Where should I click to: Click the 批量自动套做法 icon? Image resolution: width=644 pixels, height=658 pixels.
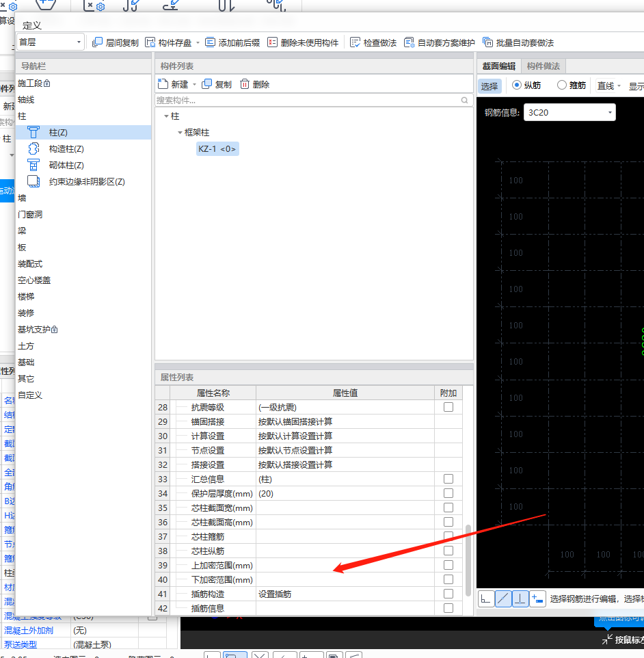487,42
